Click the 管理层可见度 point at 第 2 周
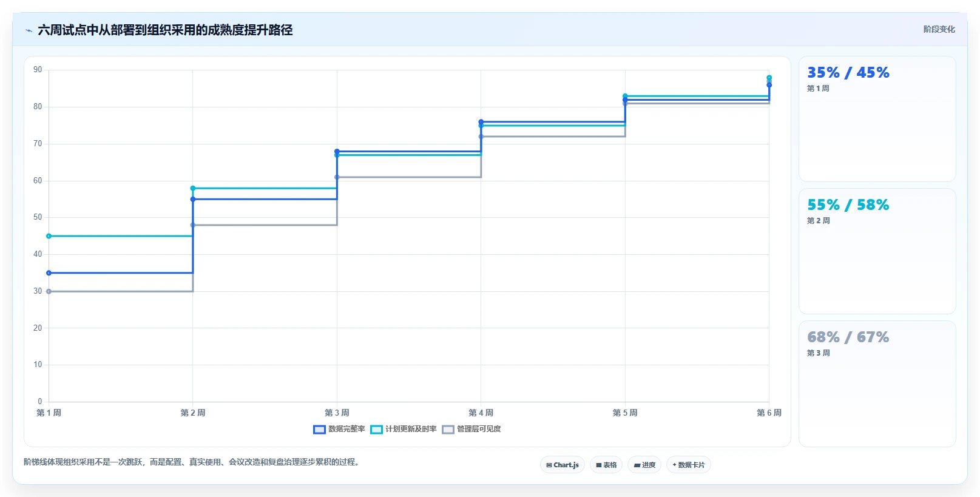This screenshot has height=497, width=980. pyautogui.click(x=193, y=225)
